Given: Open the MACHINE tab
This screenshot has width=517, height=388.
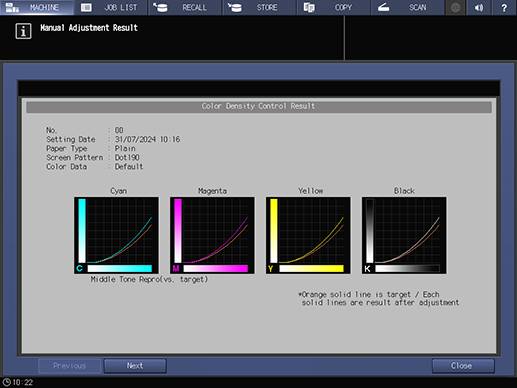Looking at the screenshot, I should tap(37, 7).
